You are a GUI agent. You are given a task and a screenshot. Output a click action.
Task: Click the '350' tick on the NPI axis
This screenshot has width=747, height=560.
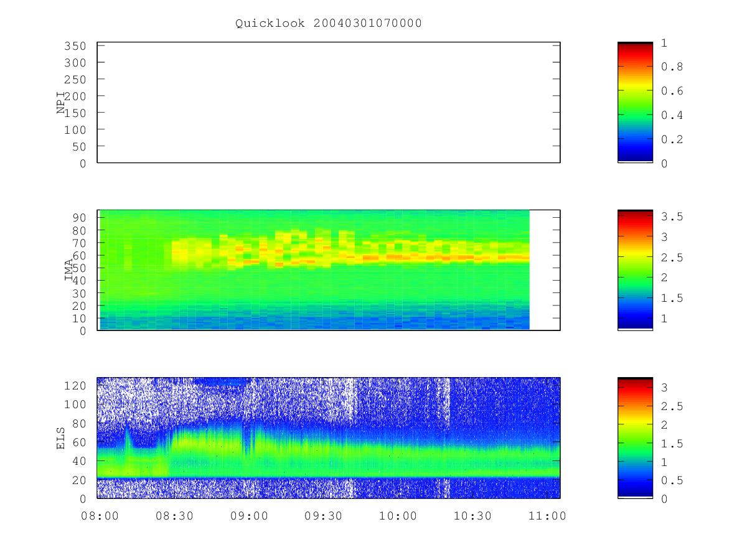coord(75,46)
